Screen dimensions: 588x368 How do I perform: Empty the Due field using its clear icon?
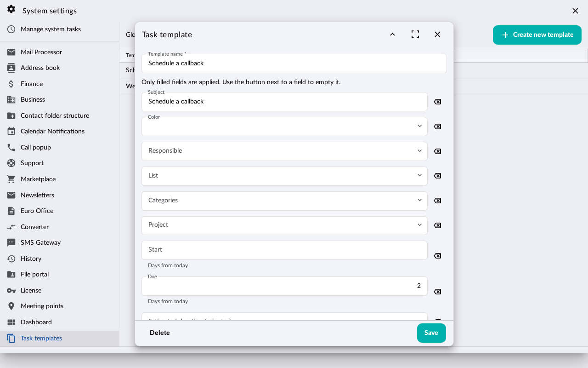(437, 292)
